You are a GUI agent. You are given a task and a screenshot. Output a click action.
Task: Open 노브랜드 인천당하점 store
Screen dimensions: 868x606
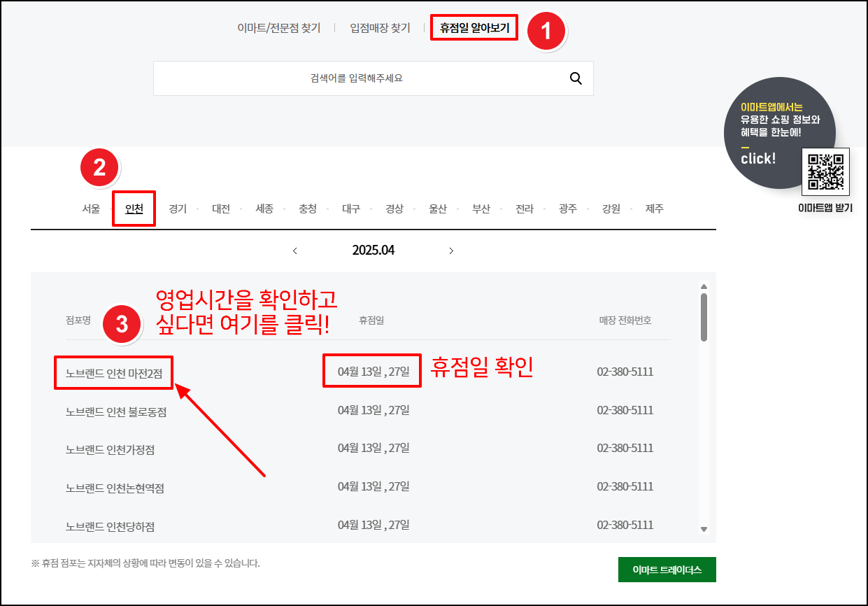[110, 526]
